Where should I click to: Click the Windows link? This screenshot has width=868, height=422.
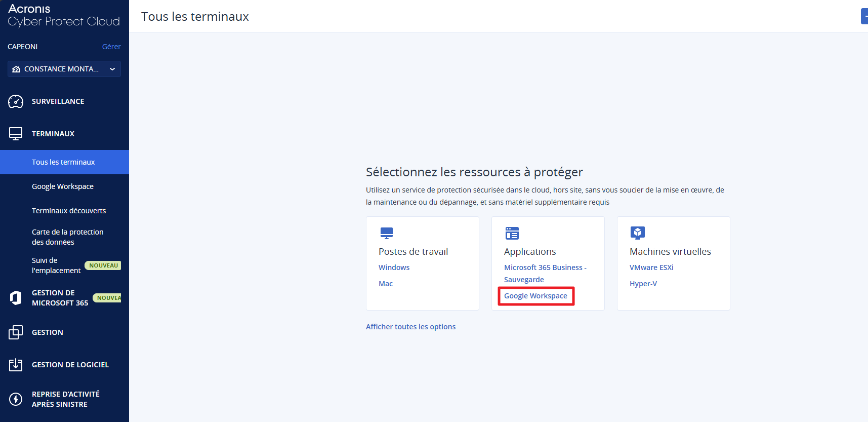(x=394, y=267)
